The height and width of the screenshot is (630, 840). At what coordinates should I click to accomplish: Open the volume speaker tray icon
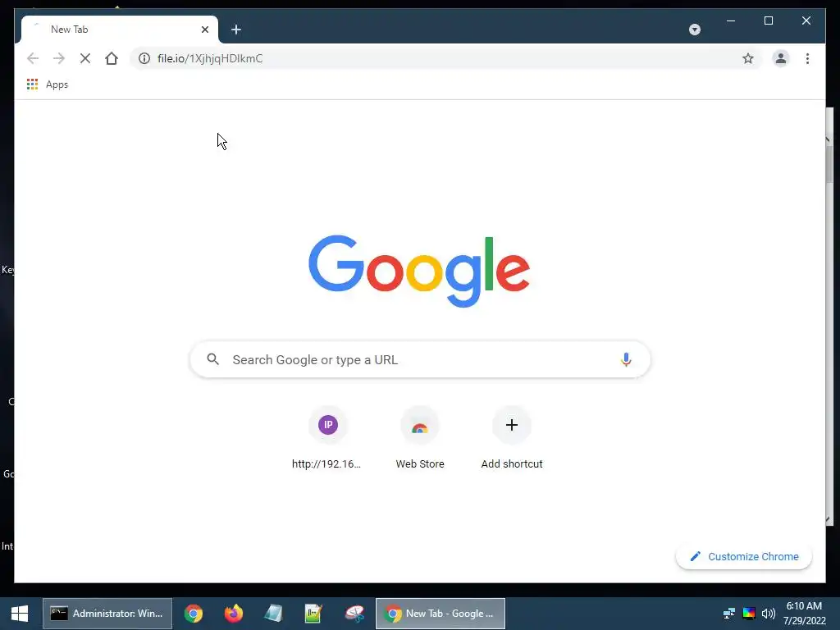(768, 614)
